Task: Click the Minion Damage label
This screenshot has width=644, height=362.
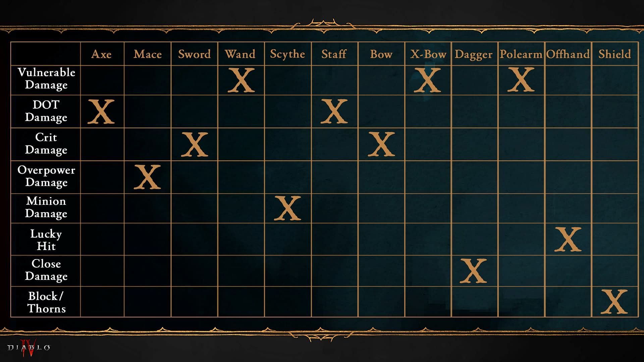Action: [x=45, y=207]
